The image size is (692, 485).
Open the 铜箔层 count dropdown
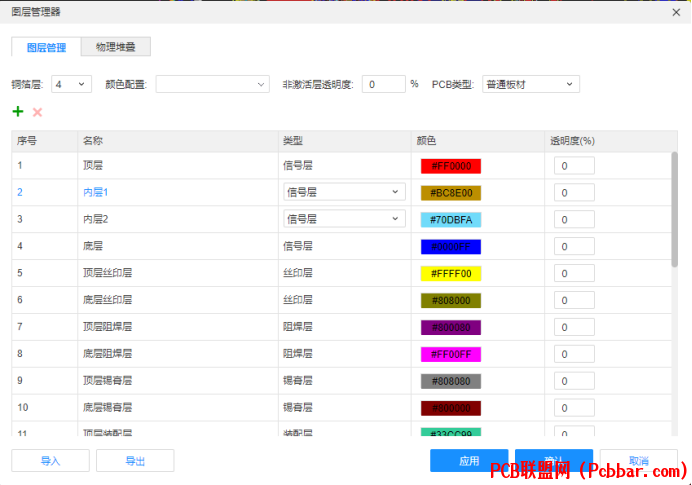coord(71,84)
